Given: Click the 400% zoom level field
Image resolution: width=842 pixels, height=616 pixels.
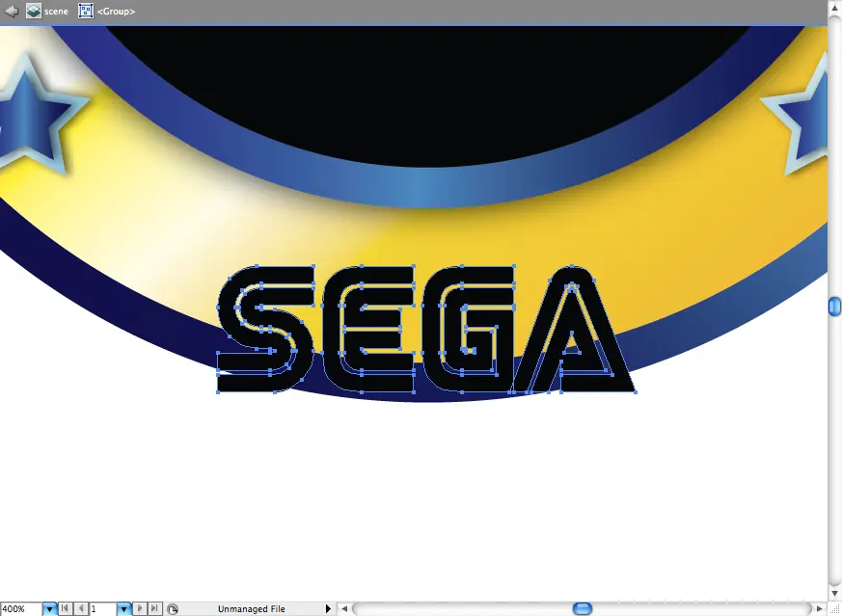Looking at the screenshot, I should click(x=21, y=609).
